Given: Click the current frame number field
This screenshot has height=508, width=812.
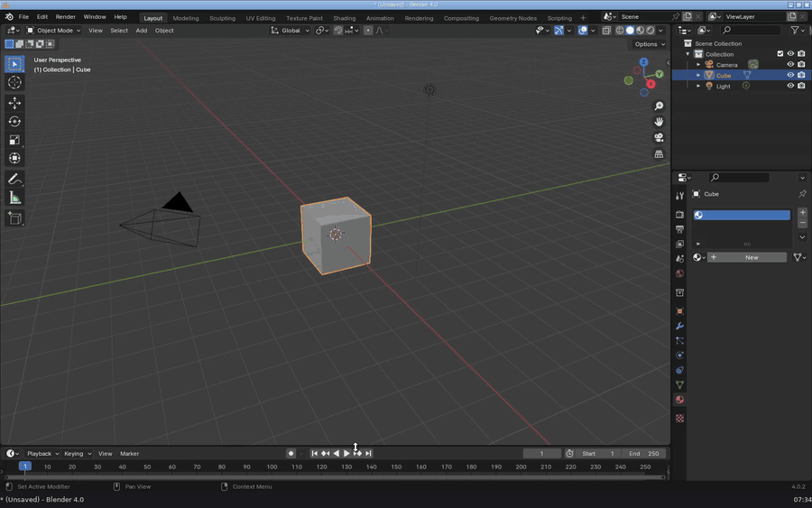Looking at the screenshot, I should 541,454.
